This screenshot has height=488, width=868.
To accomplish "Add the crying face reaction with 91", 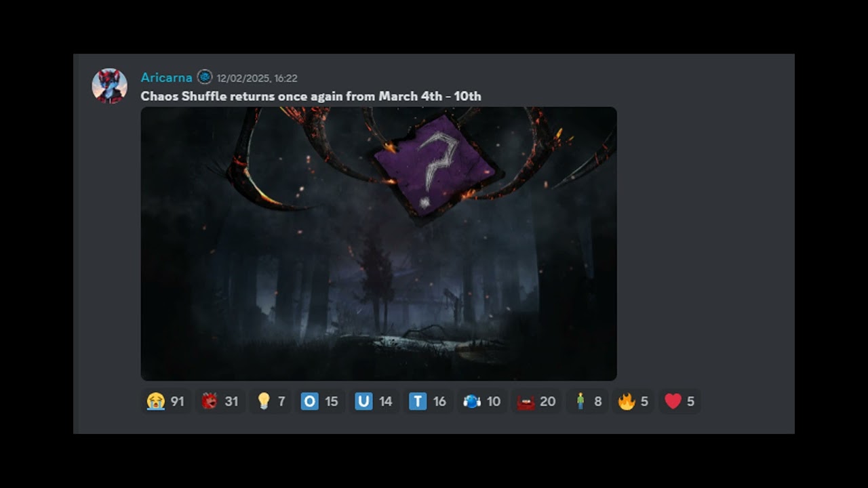I will point(165,401).
